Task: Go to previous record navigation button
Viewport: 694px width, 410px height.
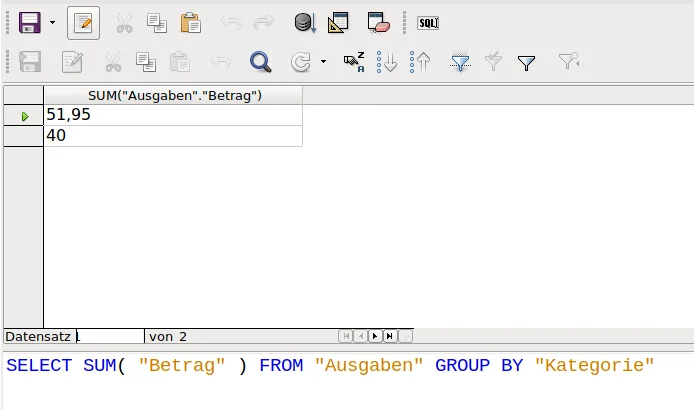Action: click(x=361, y=336)
